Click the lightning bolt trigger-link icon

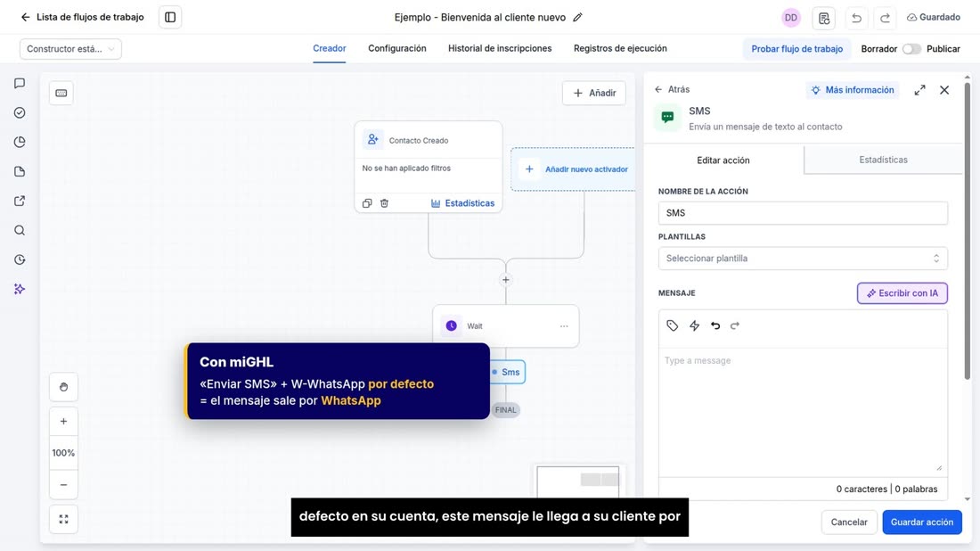point(694,325)
